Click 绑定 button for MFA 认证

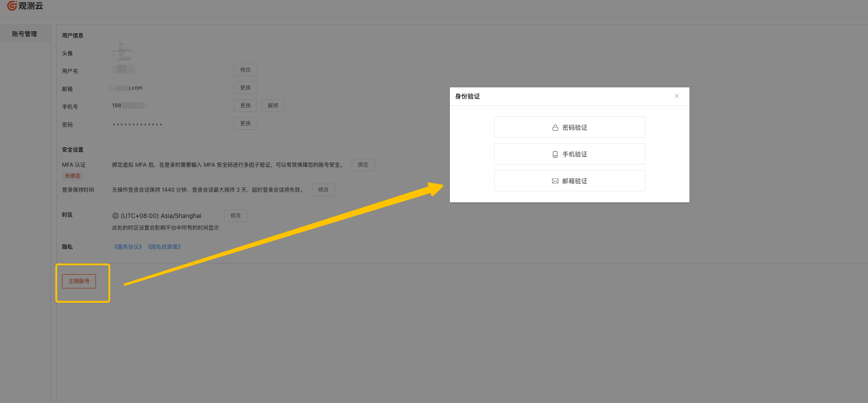click(x=363, y=165)
